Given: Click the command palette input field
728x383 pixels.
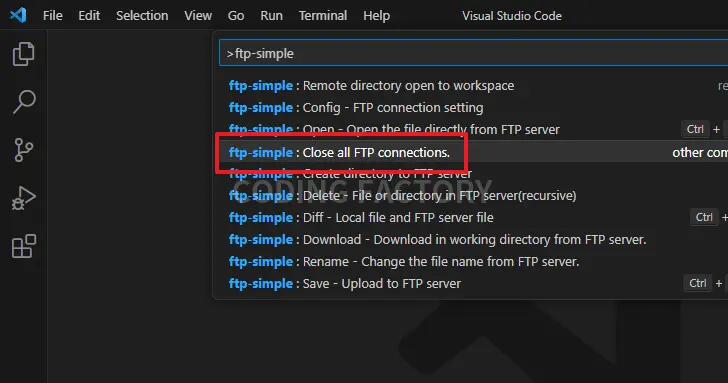Looking at the screenshot, I should point(474,53).
